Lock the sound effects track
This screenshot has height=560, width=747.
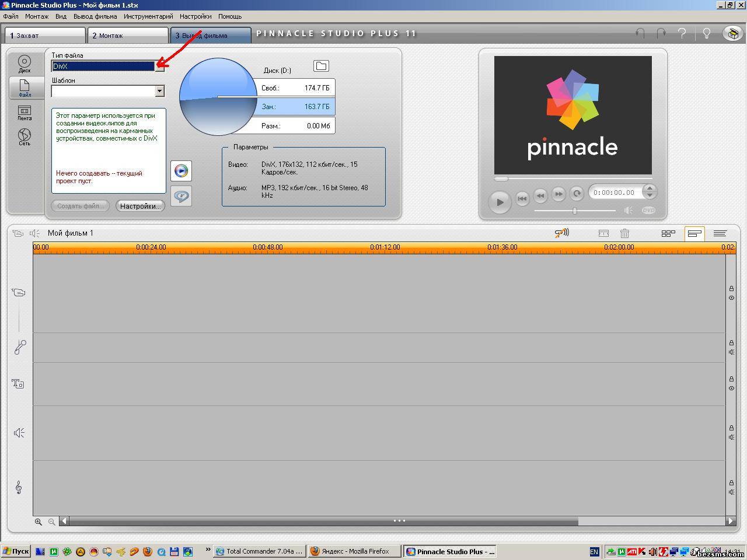tap(731, 428)
